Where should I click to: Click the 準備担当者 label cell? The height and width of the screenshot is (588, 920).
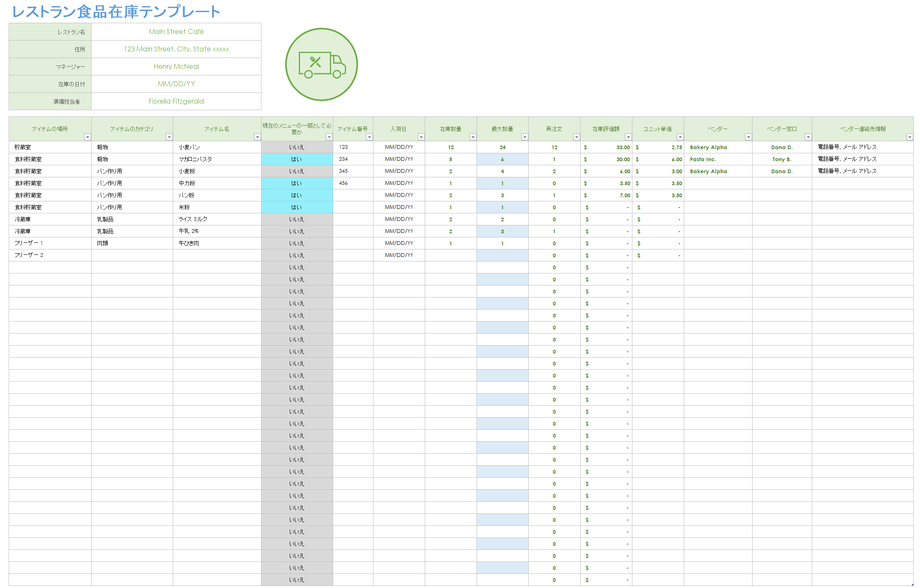click(x=50, y=102)
